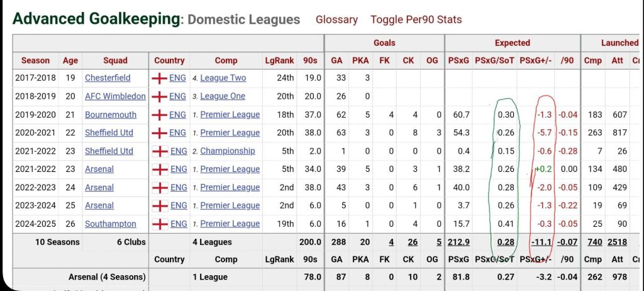This screenshot has width=644, height=291.
Task: Toggle Per90 Stats for the table
Action: [416, 20]
